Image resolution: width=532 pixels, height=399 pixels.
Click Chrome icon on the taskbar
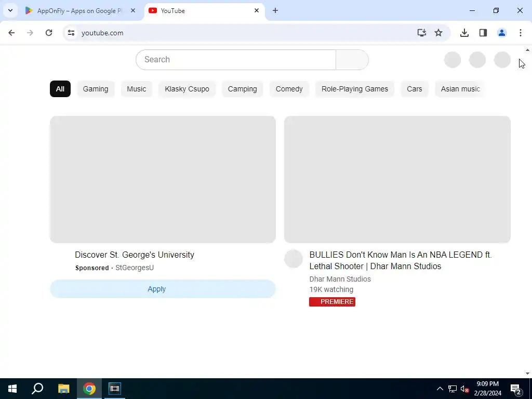89,389
